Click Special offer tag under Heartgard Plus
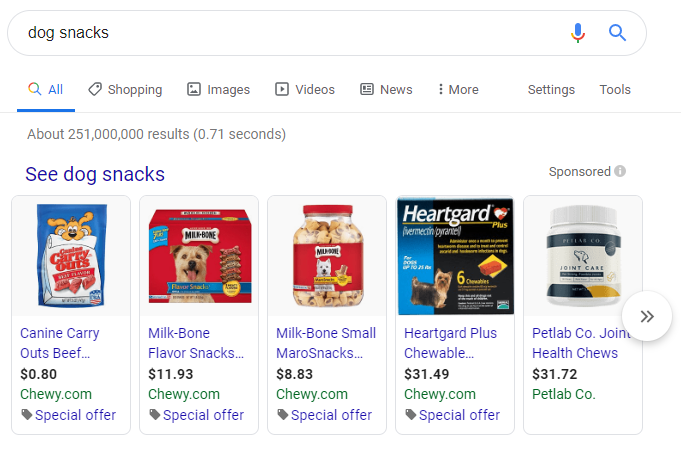This screenshot has width=681, height=449. (x=459, y=415)
